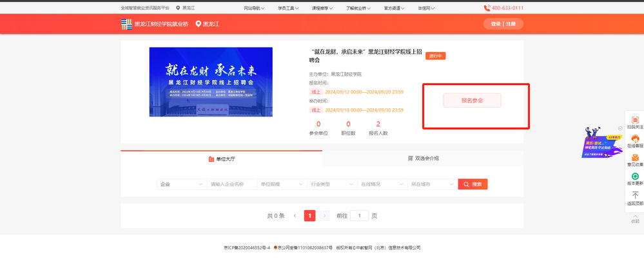Select the 单位大厅 tab

point(221,158)
